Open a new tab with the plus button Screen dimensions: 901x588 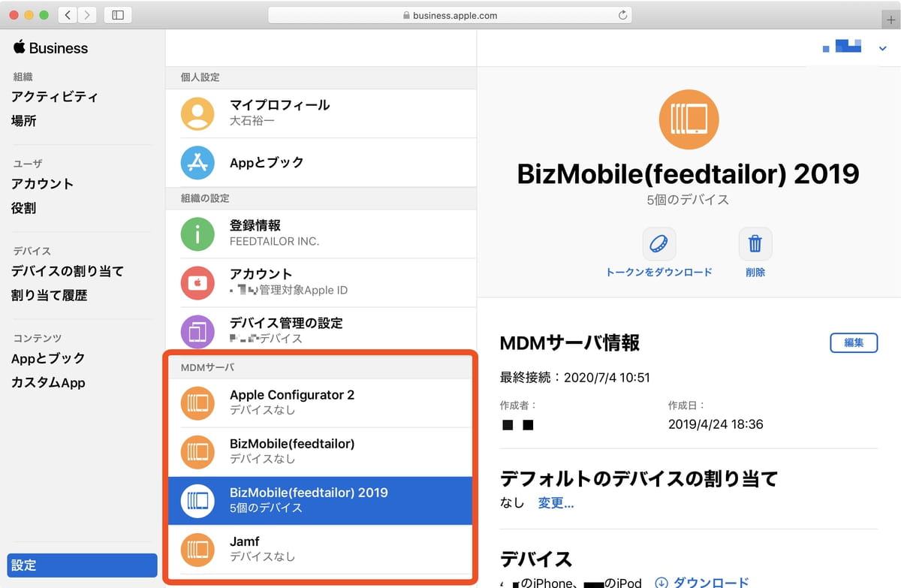pos(891,20)
